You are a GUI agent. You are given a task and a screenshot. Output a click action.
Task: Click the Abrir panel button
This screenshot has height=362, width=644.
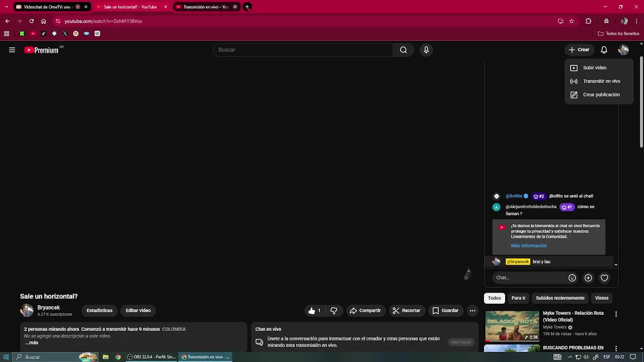click(461, 342)
